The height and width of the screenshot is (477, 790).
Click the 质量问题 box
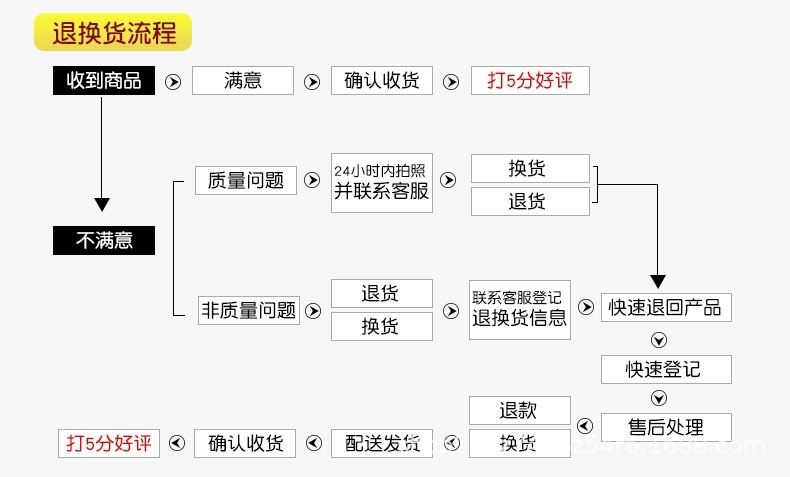click(245, 180)
